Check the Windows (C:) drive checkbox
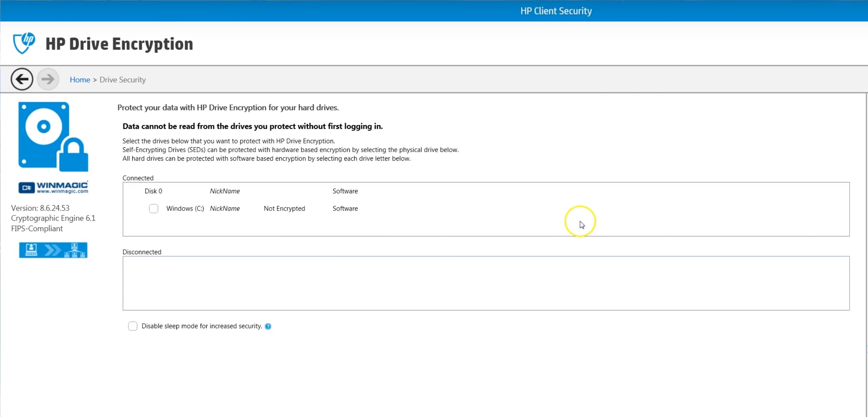The width and height of the screenshot is (868, 417). coord(154,209)
